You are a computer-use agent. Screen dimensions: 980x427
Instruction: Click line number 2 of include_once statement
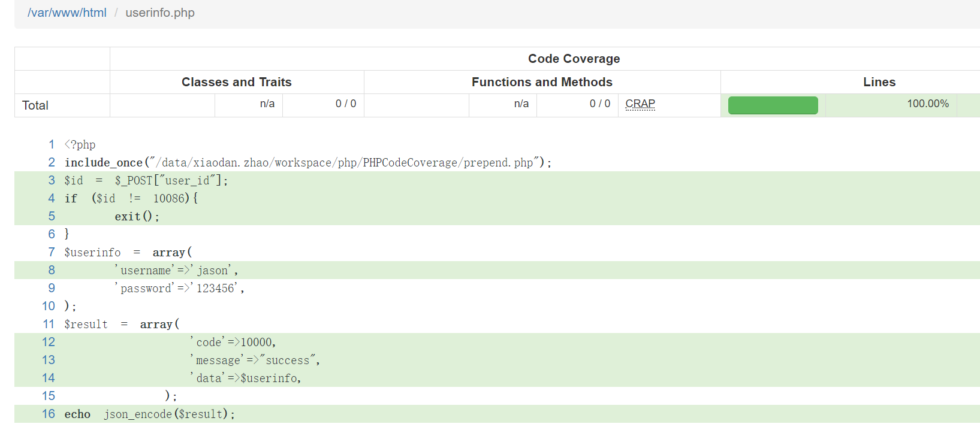[x=52, y=162]
